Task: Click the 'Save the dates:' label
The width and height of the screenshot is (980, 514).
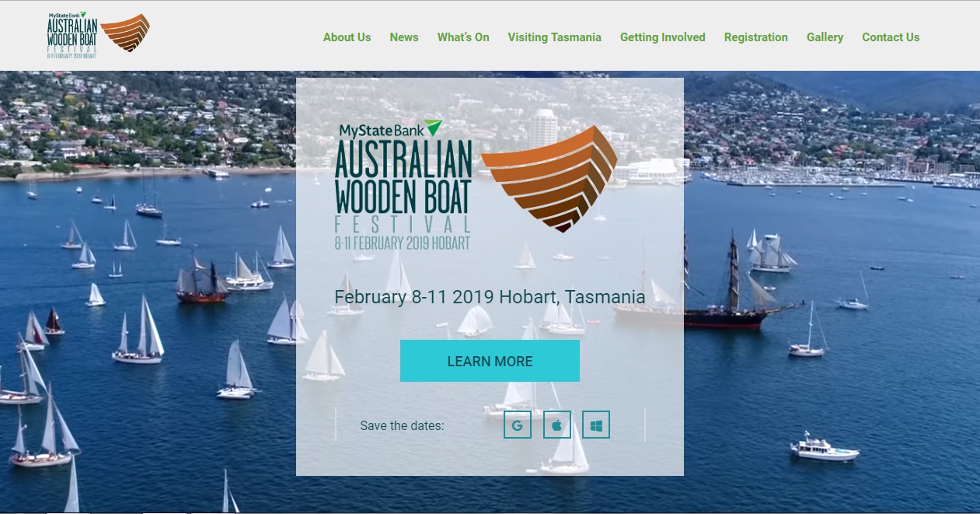Action: tap(402, 426)
